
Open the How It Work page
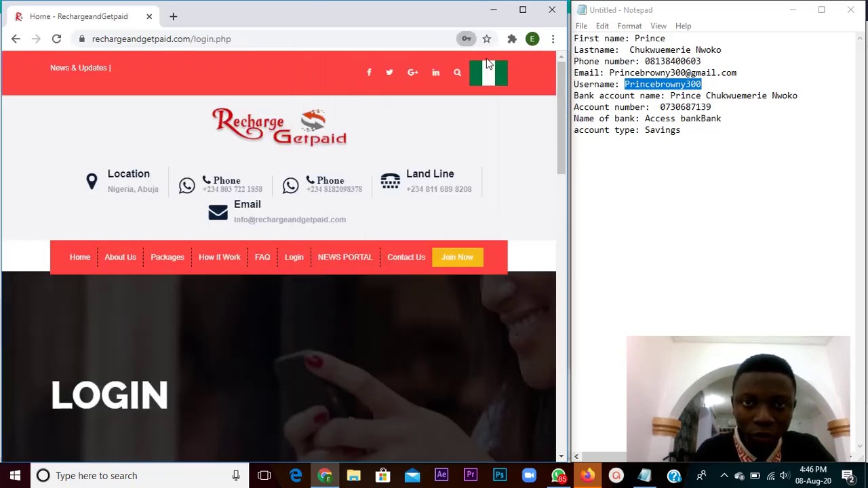(219, 257)
